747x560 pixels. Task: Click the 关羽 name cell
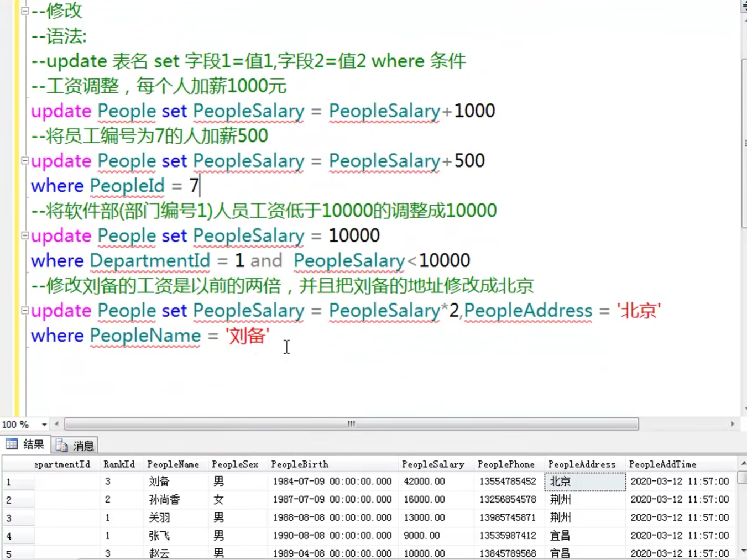(x=177, y=518)
